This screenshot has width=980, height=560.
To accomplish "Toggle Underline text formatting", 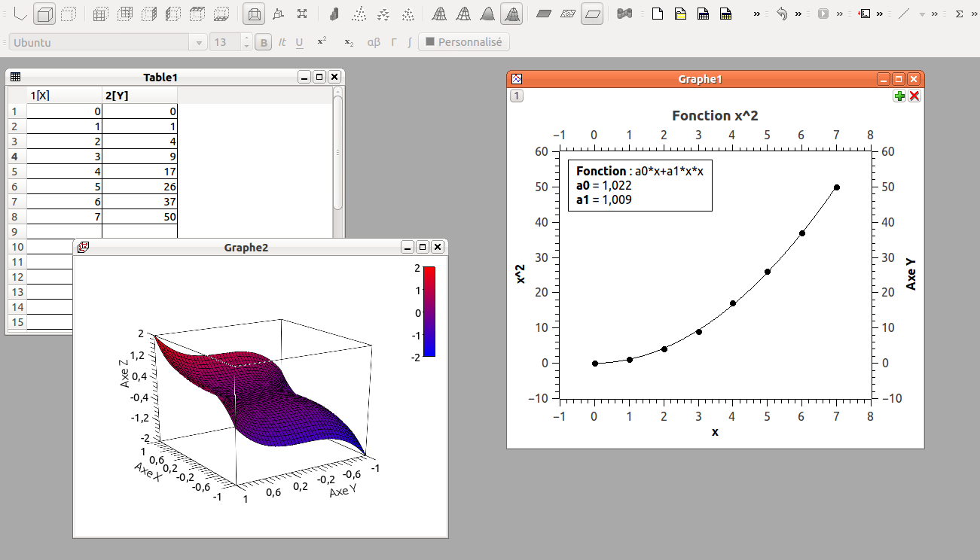I will (300, 43).
